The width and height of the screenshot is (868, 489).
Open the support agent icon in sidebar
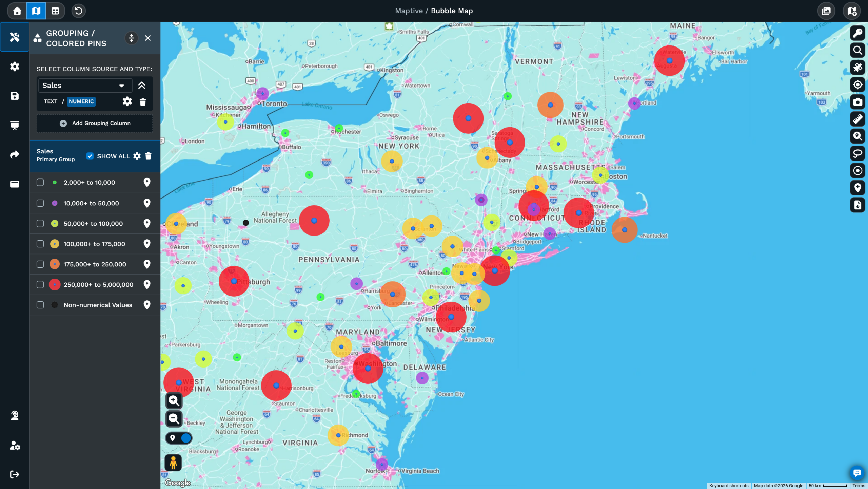point(15,416)
